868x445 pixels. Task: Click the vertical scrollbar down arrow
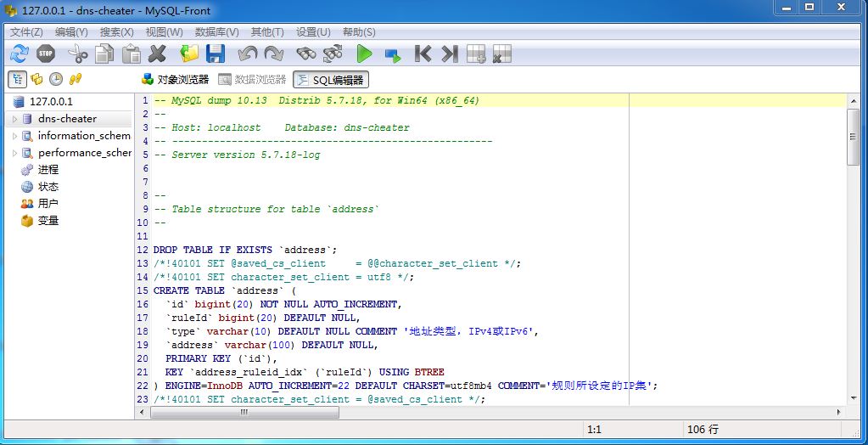tap(853, 399)
